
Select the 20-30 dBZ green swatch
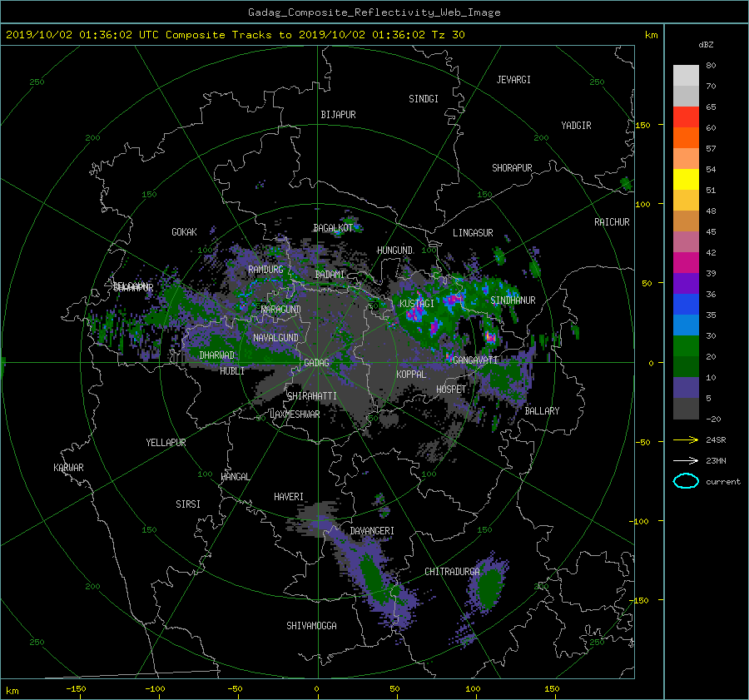pos(686,346)
